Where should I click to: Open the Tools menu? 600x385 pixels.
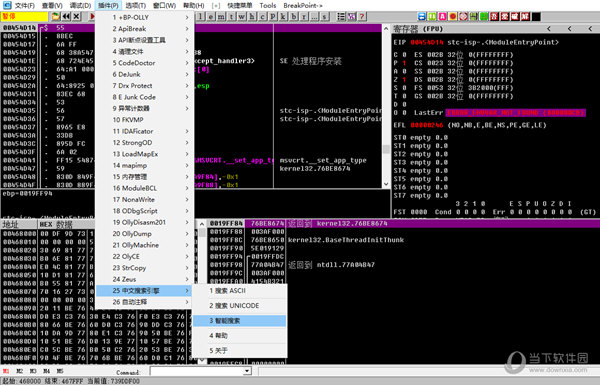pyautogui.click(x=267, y=6)
